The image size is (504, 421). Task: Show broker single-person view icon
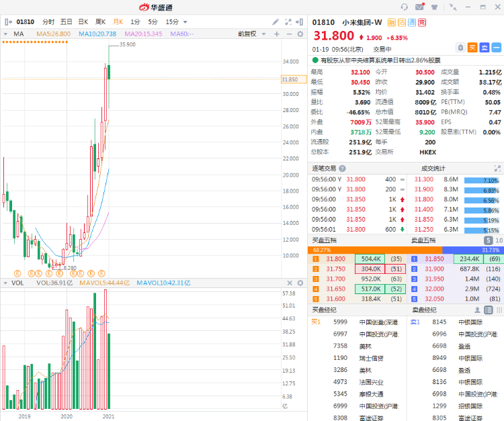coord(477,310)
